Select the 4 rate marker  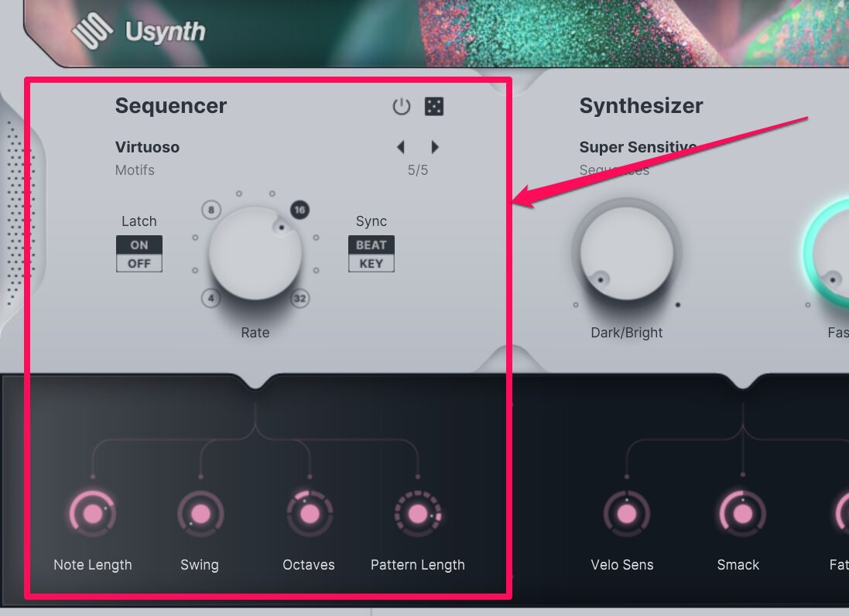click(211, 298)
